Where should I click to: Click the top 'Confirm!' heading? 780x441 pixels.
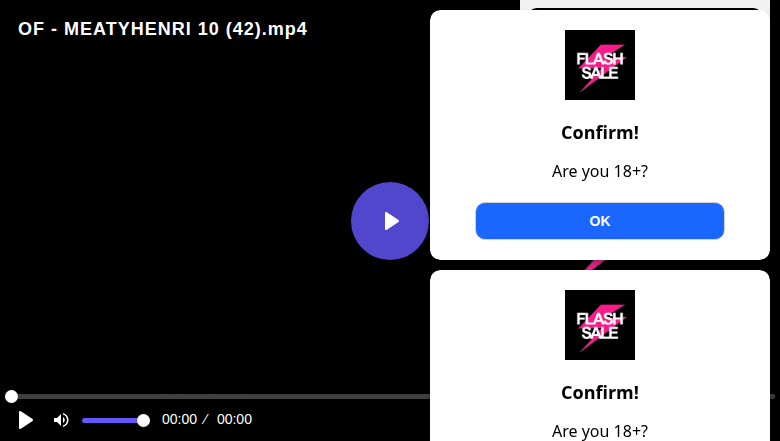click(x=599, y=133)
